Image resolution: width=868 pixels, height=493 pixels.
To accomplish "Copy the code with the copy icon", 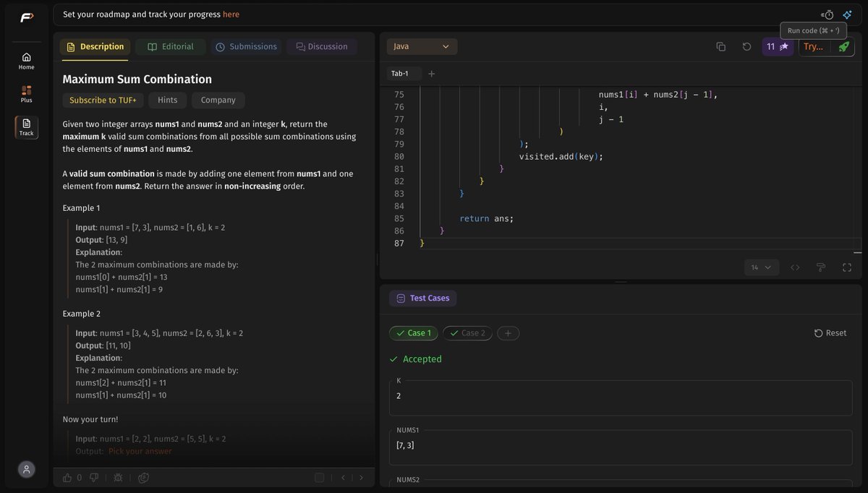I will 721,46.
